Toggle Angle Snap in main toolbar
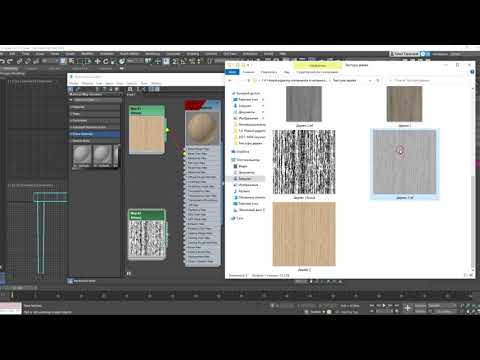 (183, 61)
